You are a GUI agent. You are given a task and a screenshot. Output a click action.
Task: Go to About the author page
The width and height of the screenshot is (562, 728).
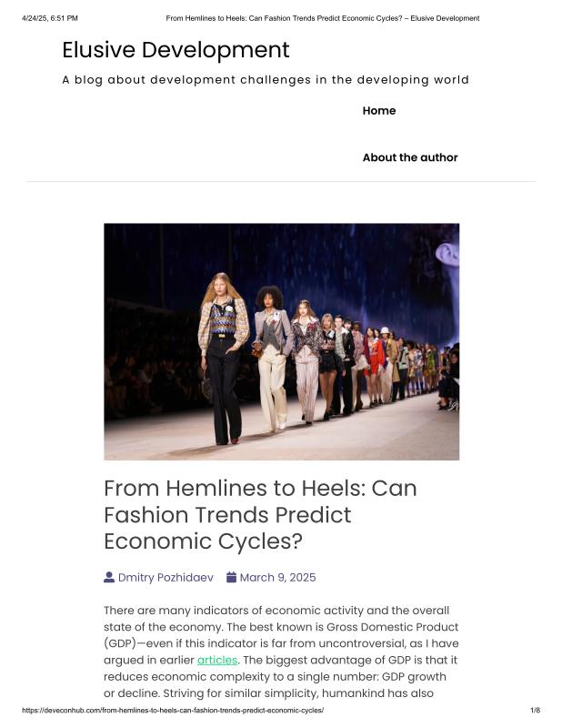tap(410, 157)
